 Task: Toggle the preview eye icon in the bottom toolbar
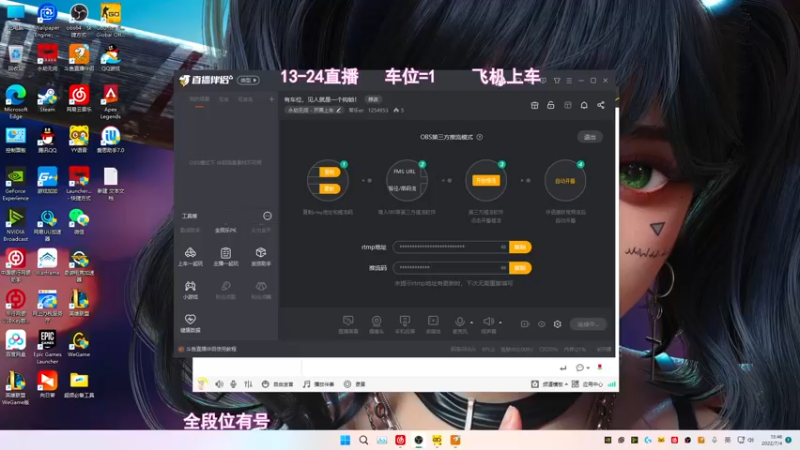tap(541, 324)
